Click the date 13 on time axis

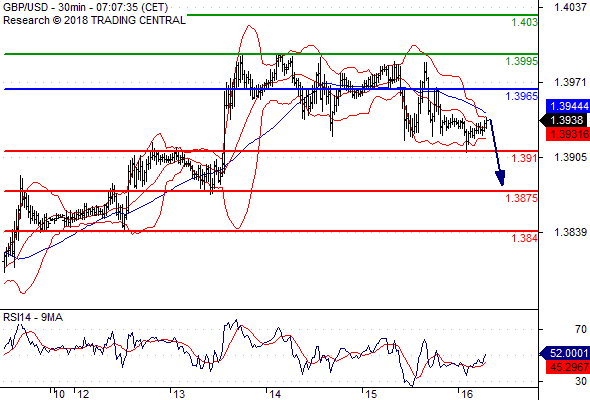179,394
